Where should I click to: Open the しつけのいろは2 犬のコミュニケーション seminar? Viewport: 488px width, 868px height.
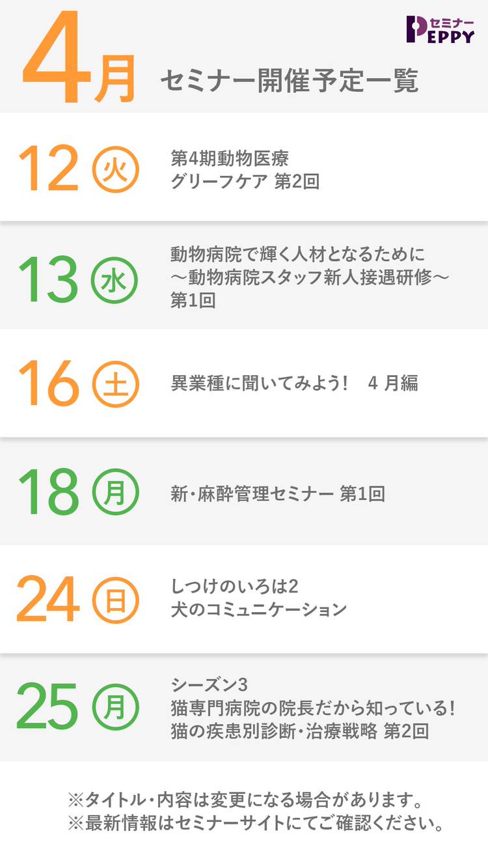click(258, 598)
